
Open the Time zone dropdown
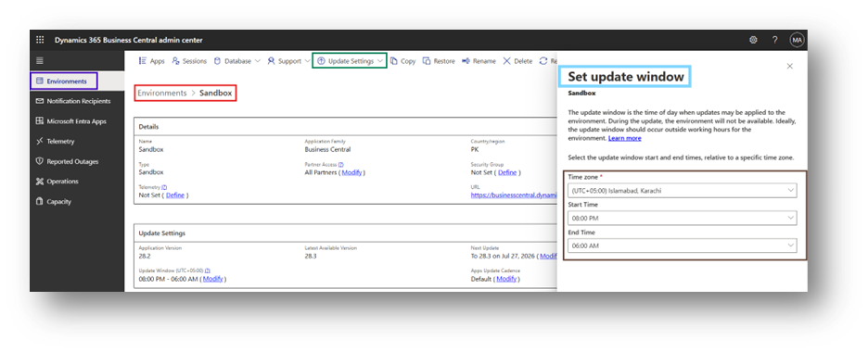pos(682,191)
